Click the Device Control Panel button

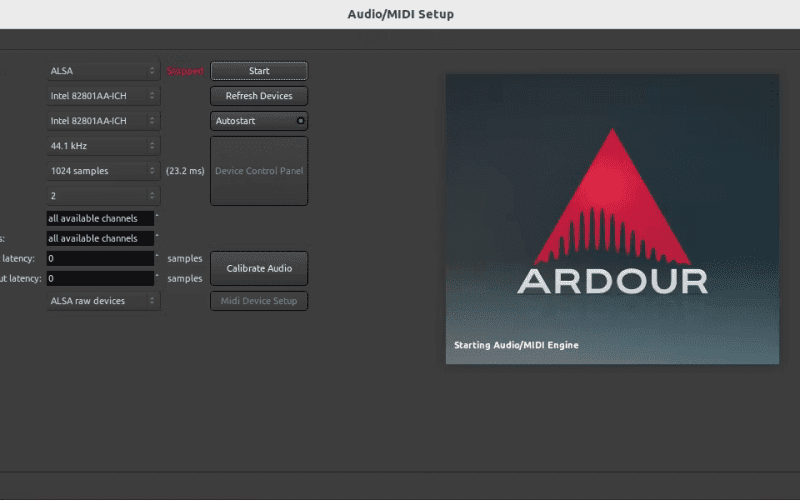259,171
